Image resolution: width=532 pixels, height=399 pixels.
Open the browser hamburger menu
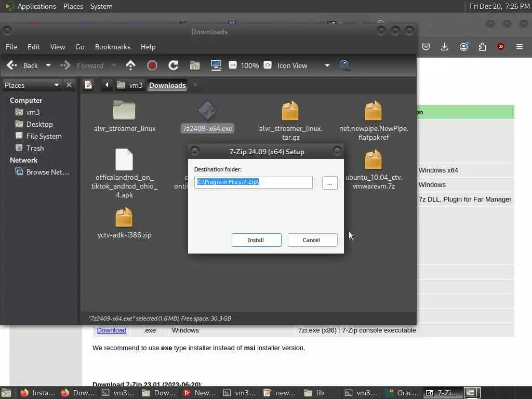520,46
